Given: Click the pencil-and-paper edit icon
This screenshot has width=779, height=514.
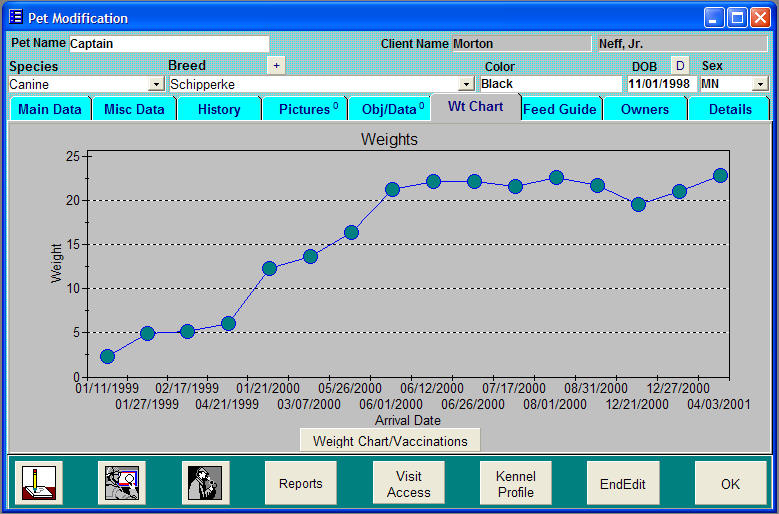Looking at the screenshot, I should [38, 483].
